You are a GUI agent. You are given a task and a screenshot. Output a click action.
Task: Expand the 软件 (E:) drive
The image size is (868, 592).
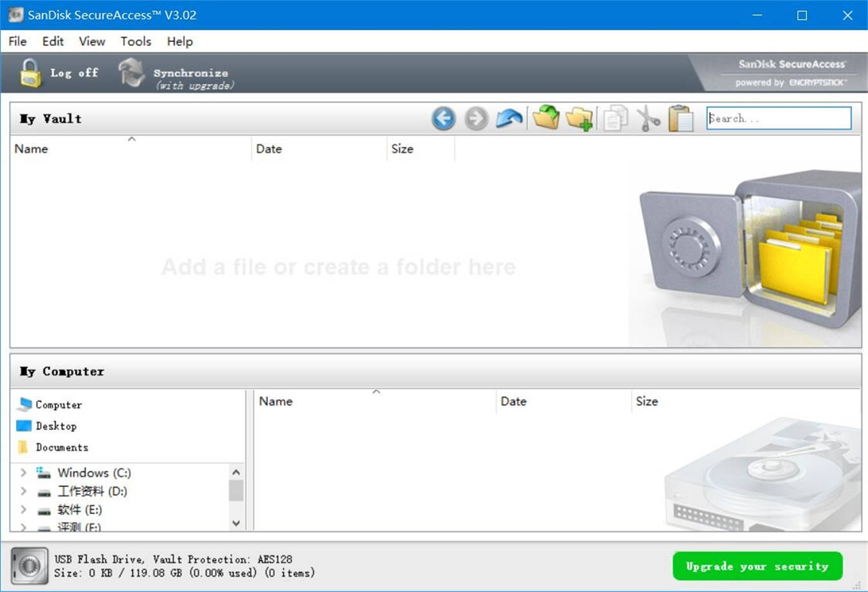24,510
